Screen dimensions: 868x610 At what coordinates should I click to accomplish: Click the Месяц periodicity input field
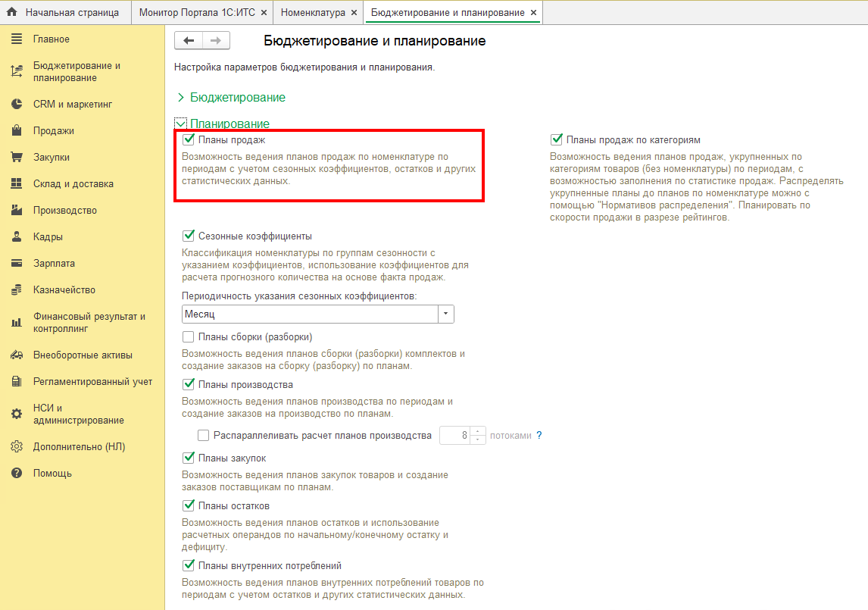point(310,314)
